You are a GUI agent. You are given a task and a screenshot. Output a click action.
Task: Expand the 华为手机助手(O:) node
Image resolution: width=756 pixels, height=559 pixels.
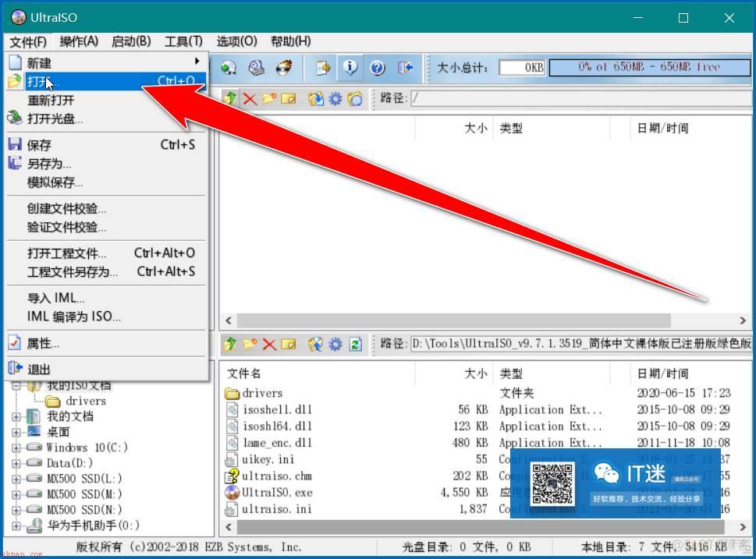(16, 525)
